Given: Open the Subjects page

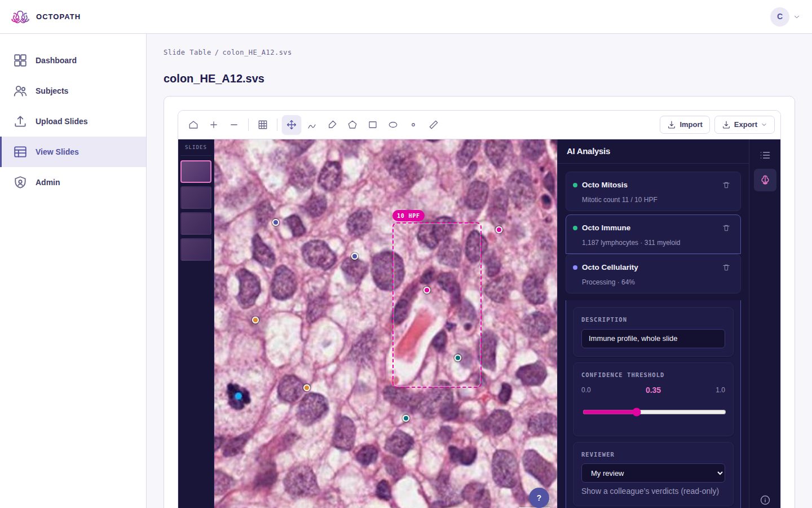Looking at the screenshot, I should [x=73, y=91].
